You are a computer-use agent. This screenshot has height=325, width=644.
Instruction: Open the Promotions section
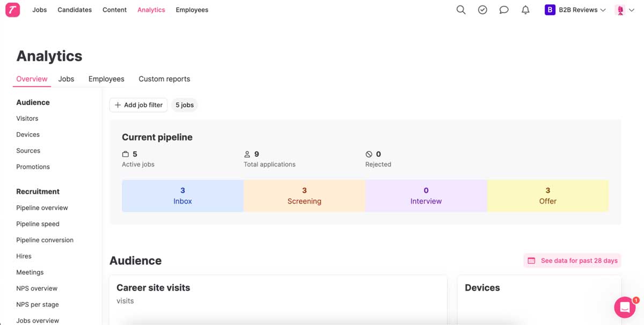point(33,167)
